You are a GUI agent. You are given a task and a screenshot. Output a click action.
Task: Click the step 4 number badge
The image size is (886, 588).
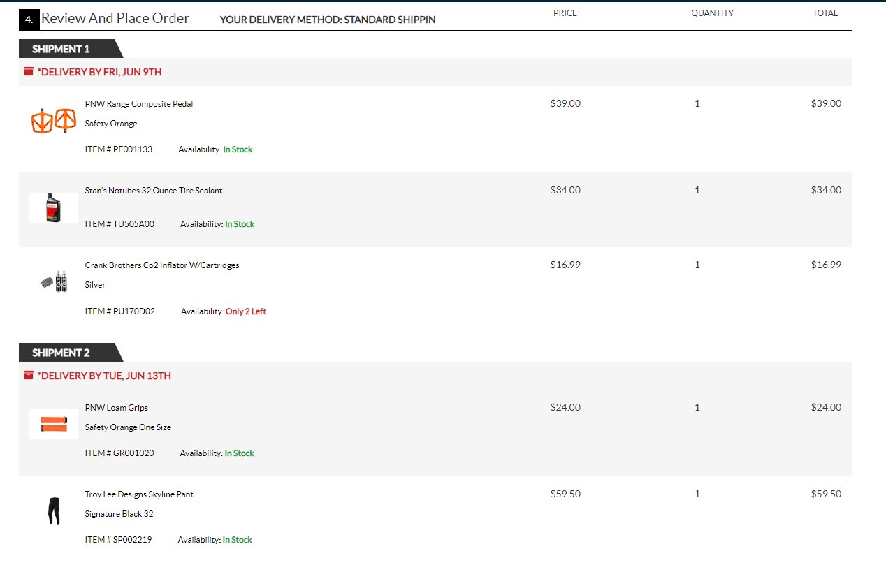29,20
